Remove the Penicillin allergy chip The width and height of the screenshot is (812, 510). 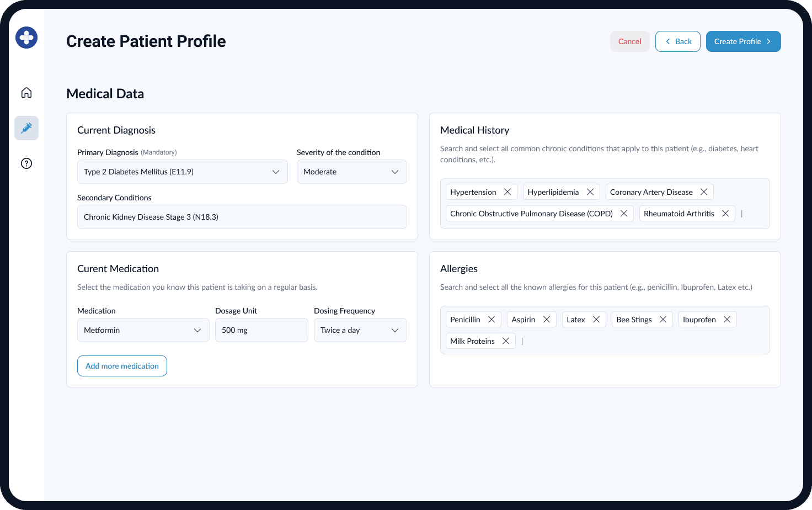[x=491, y=319]
